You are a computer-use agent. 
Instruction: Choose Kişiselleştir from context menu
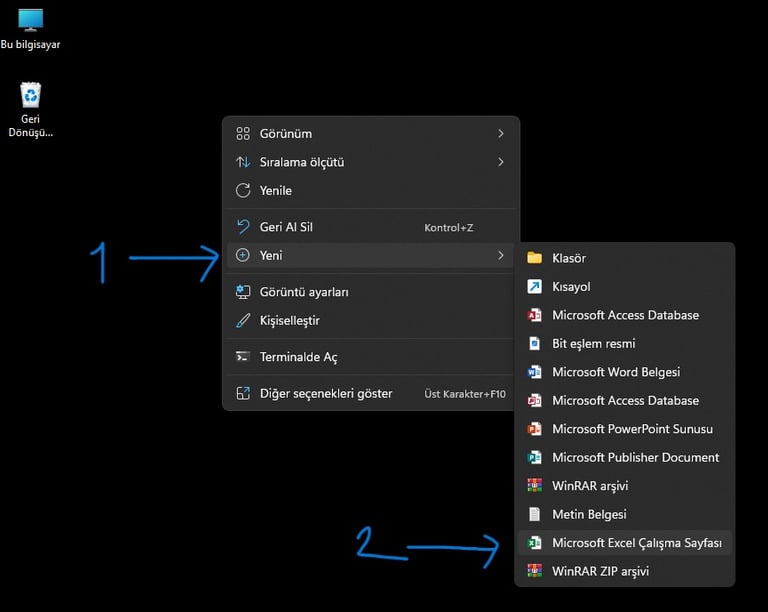click(x=370, y=320)
